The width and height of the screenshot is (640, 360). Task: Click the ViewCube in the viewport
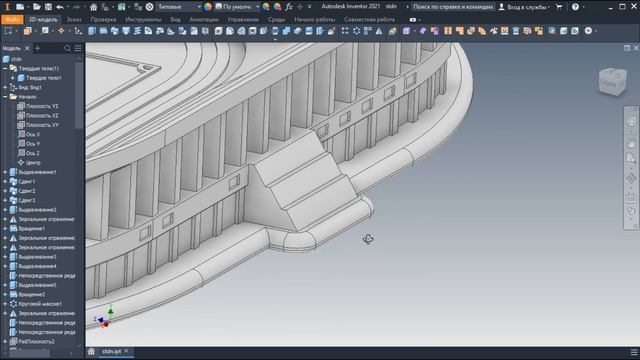pyautogui.click(x=612, y=82)
